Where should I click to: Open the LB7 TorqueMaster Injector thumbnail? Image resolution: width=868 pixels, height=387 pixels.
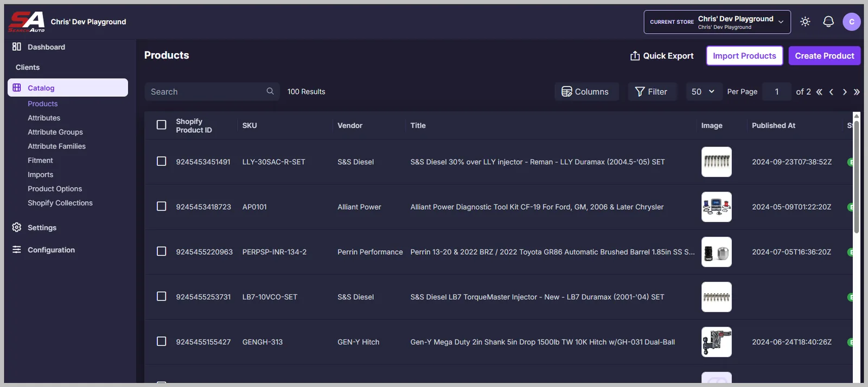point(716,296)
